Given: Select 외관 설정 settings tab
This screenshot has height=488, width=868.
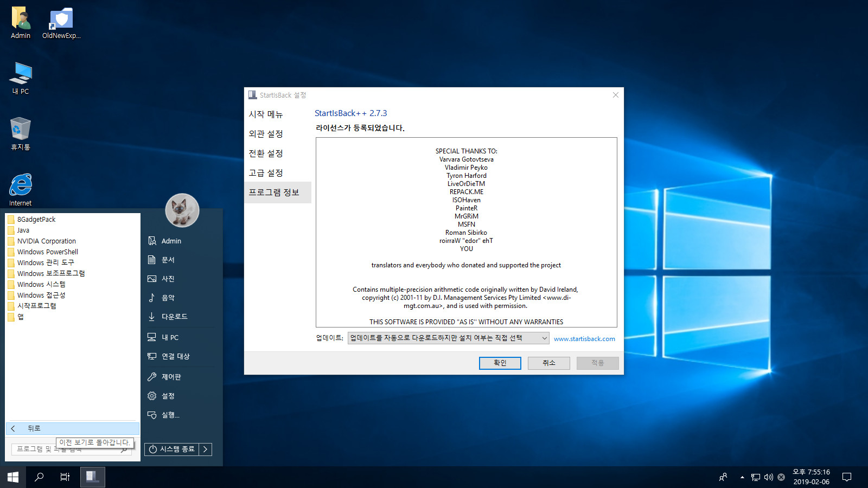Looking at the screenshot, I should (278, 134).
